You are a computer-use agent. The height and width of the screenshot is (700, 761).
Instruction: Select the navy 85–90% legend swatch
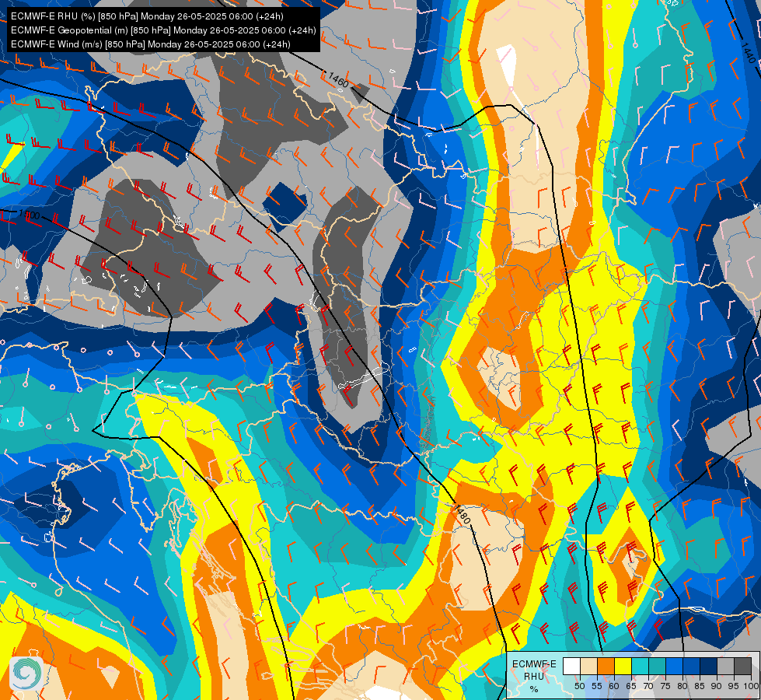(x=709, y=666)
